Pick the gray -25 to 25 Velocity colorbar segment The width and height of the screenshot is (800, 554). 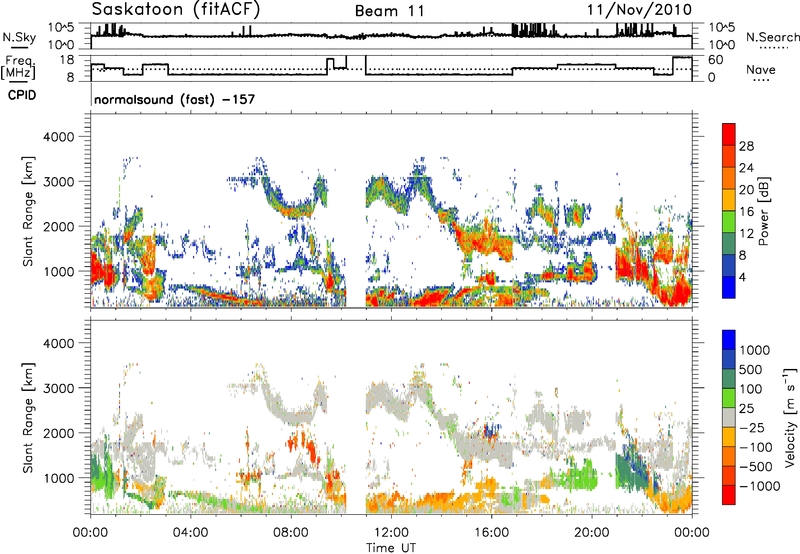[x=729, y=417]
